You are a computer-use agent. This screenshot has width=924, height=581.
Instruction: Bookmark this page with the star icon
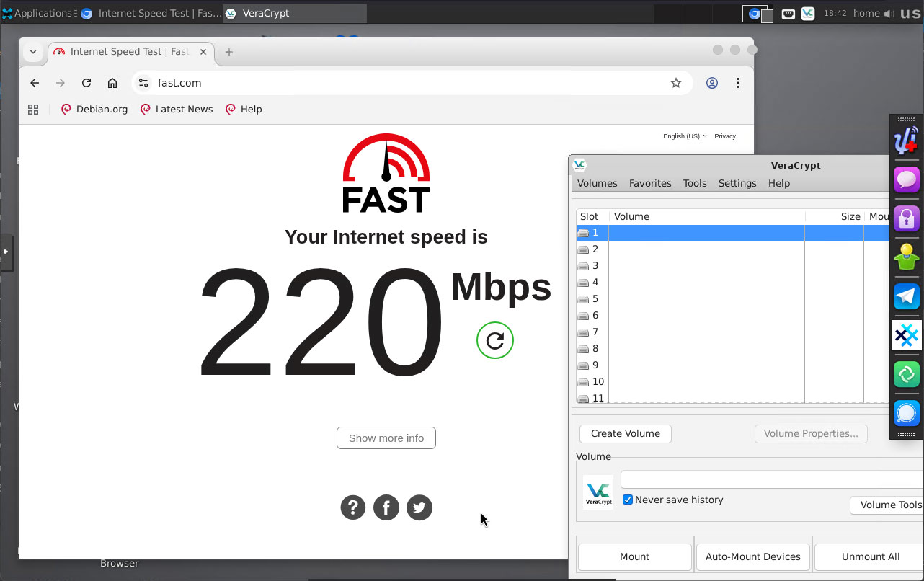pos(676,83)
